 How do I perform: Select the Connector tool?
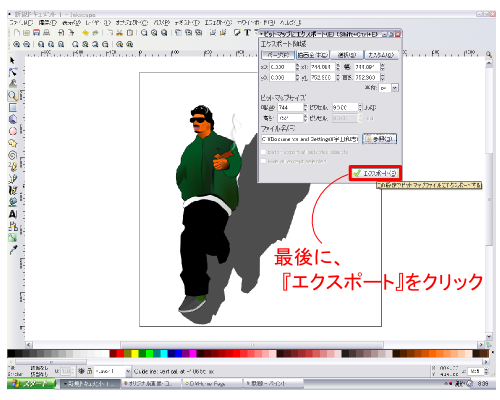[x=13, y=226]
